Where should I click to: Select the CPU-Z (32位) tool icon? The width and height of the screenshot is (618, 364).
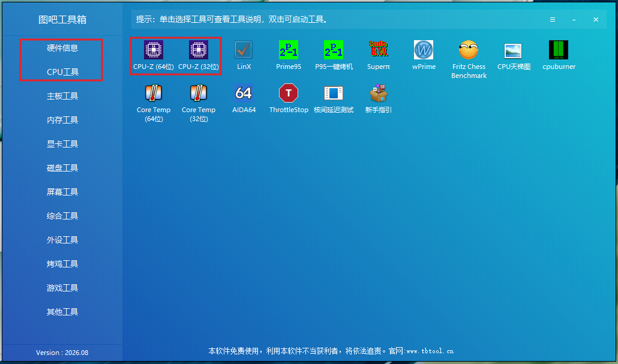coord(198,50)
